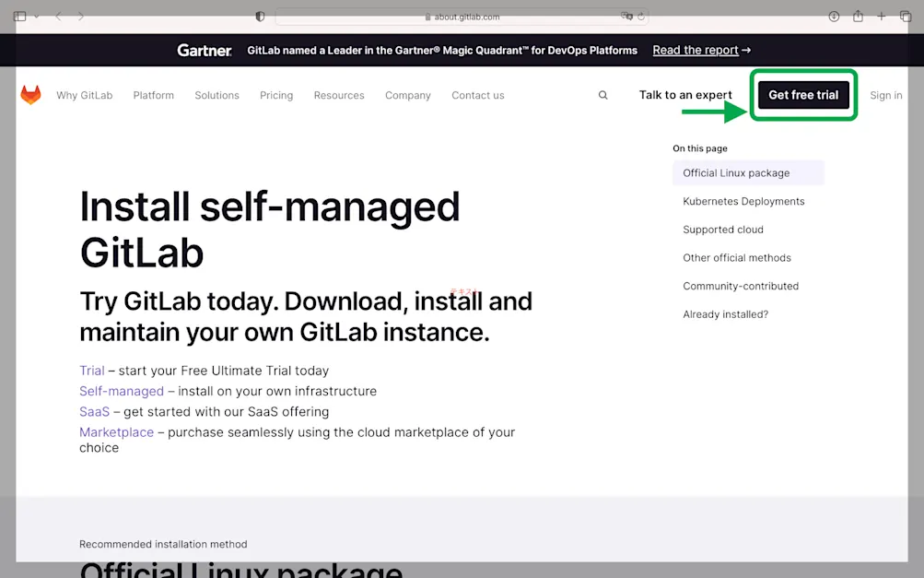
Task: Open the Resources dropdown
Action: point(338,95)
